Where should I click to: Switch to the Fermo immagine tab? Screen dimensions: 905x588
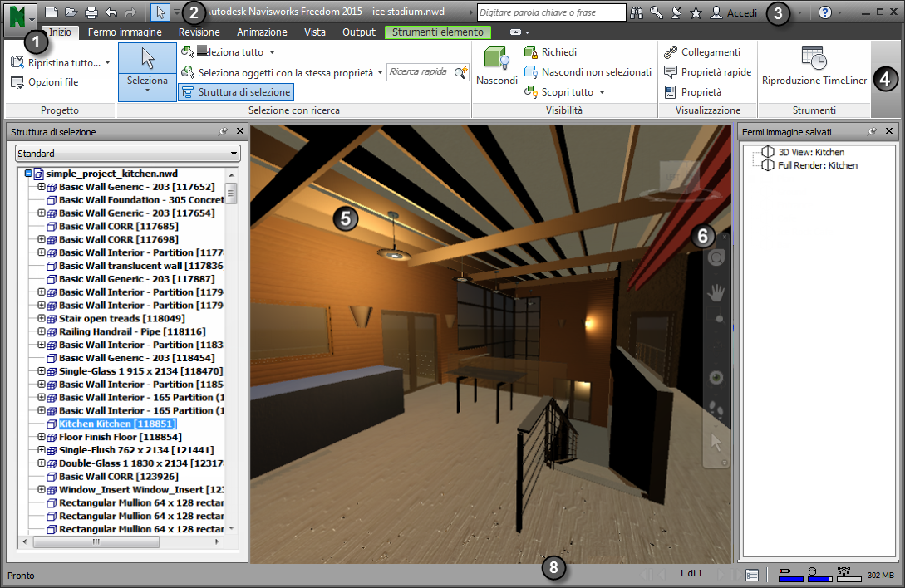coord(125,32)
